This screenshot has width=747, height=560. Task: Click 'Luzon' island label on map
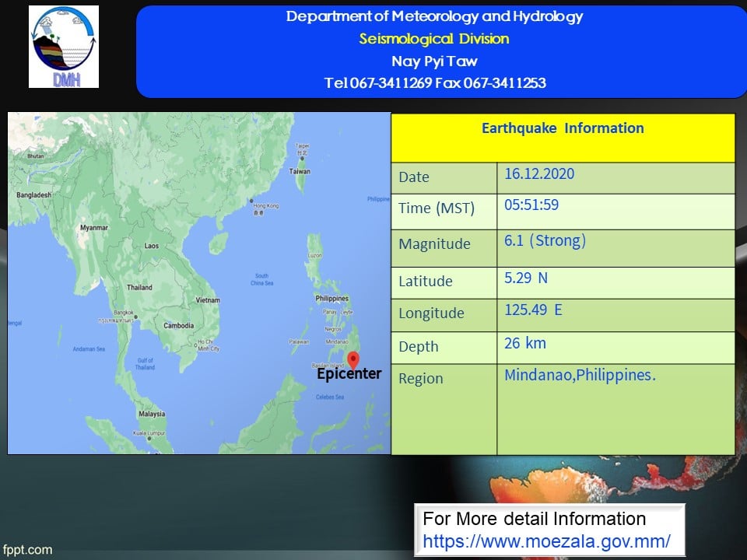315,255
